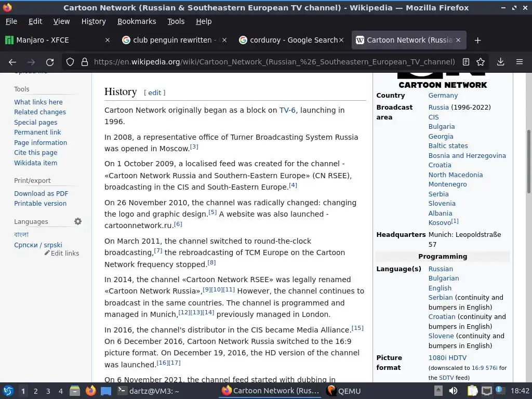The width and height of the screenshot is (532, 399).
Task: Open the View menu
Action: (x=61, y=21)
